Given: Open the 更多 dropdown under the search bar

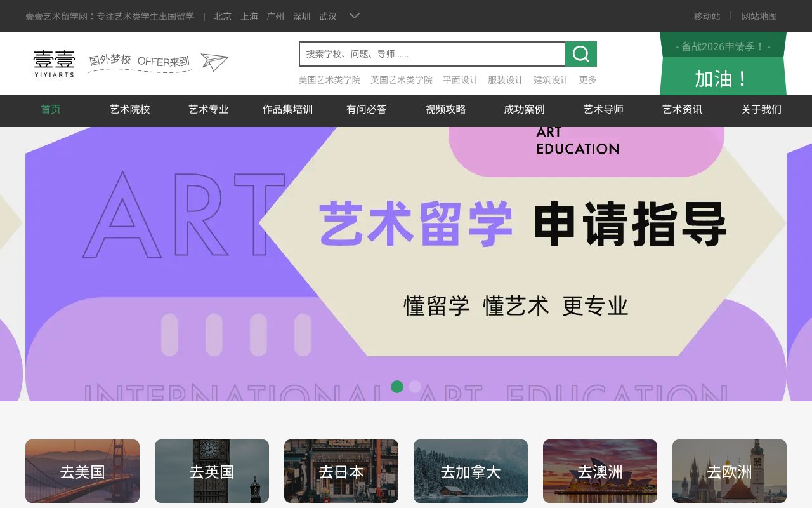Looking at the screenshot, I should point(587,80).
